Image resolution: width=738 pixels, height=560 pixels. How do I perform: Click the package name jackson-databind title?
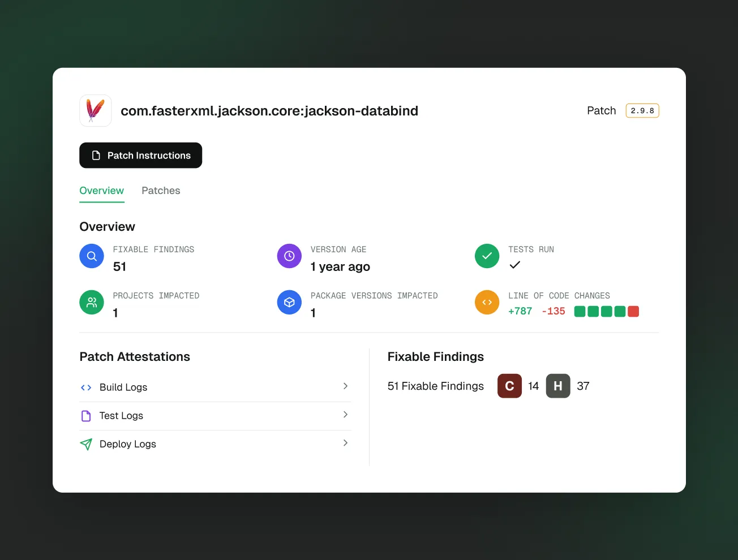269,111
